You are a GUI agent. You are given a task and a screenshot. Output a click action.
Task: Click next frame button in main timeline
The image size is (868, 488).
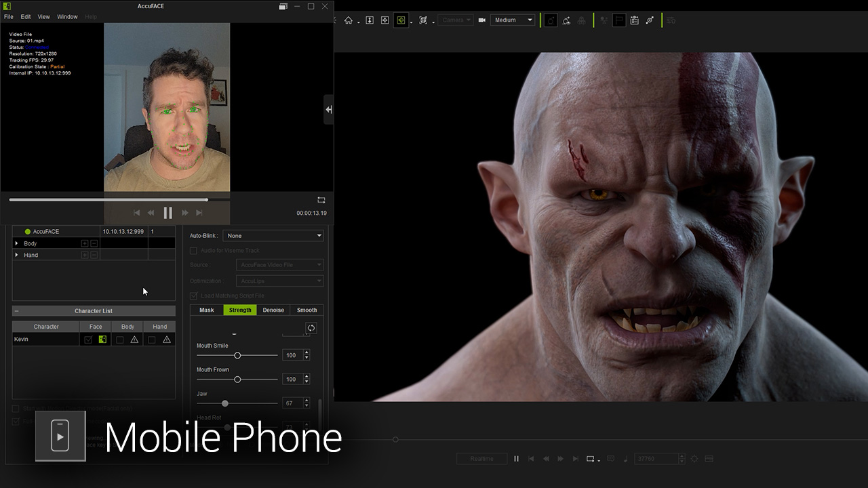click(560, 459)
